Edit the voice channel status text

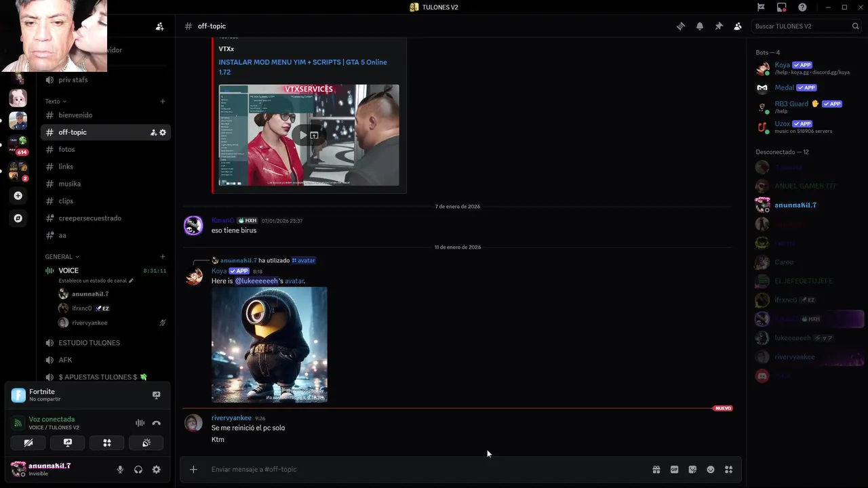click(x=96, y=281)
